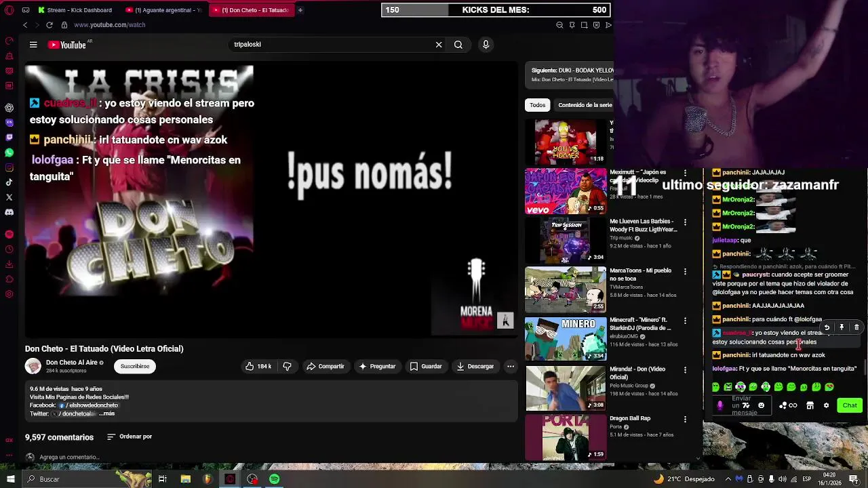Clear the search box with X

(439, 45)
